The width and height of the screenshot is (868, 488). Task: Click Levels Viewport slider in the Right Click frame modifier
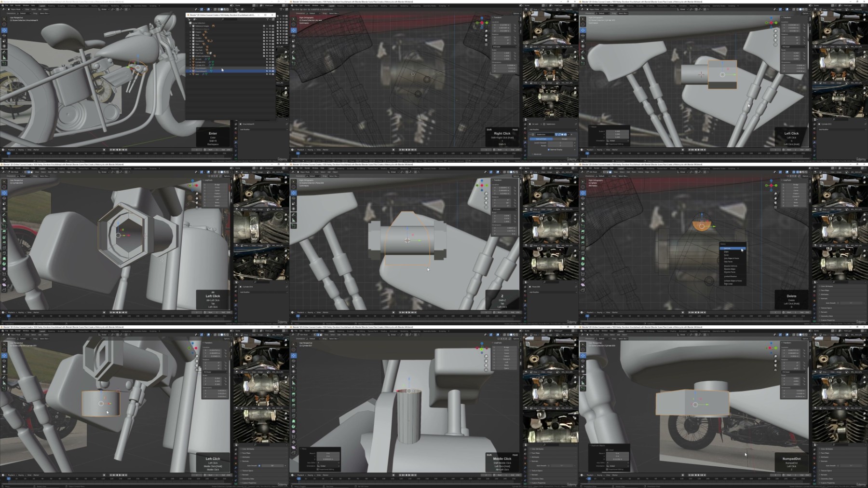(560, 143)
